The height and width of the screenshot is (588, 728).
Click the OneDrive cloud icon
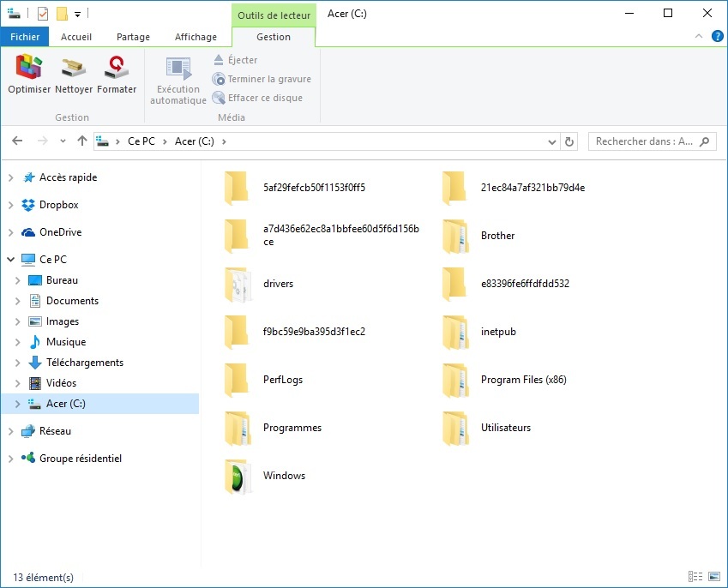point(27,232)
